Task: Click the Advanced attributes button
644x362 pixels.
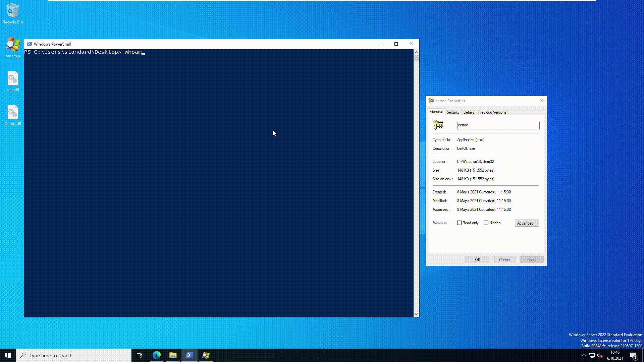Action: click(x=527, y=223)
